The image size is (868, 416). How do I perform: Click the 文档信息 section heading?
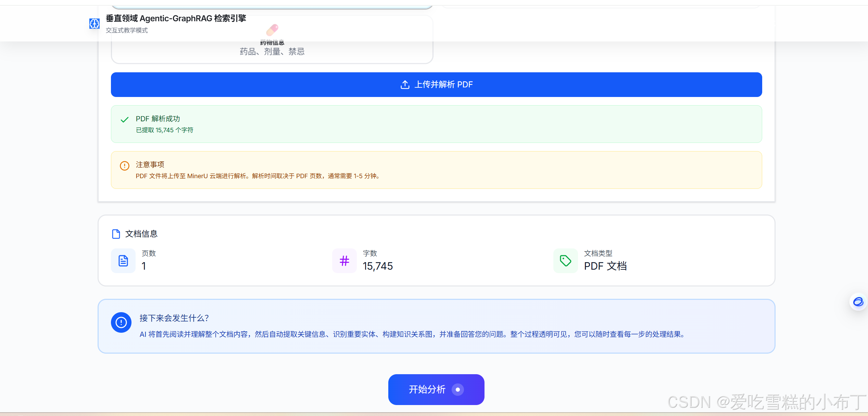click(141, 234)
